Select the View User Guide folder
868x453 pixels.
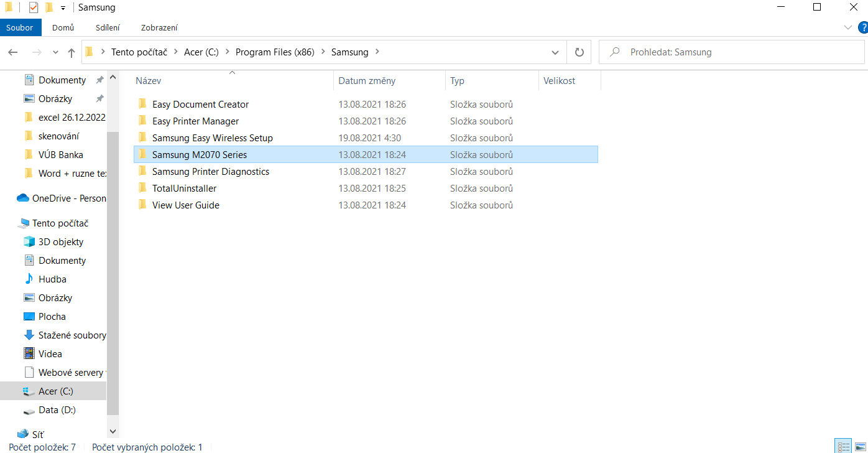click(366, 205)
